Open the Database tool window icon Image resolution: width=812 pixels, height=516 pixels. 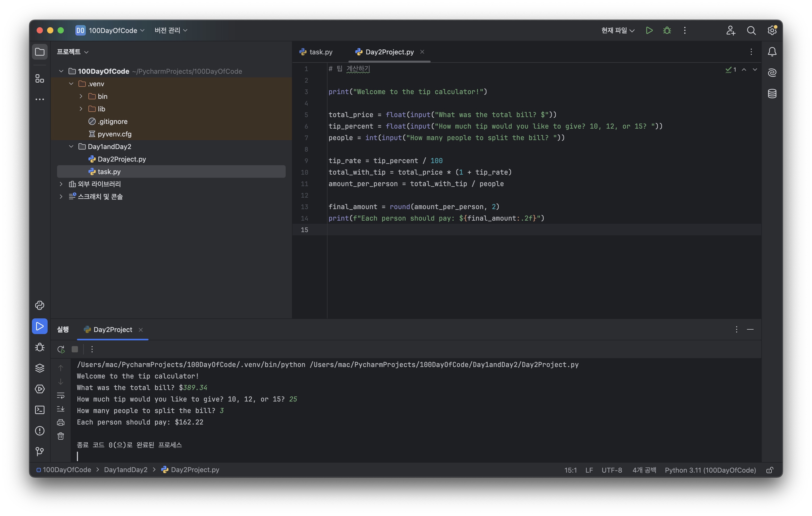click(x=772, y=93)
